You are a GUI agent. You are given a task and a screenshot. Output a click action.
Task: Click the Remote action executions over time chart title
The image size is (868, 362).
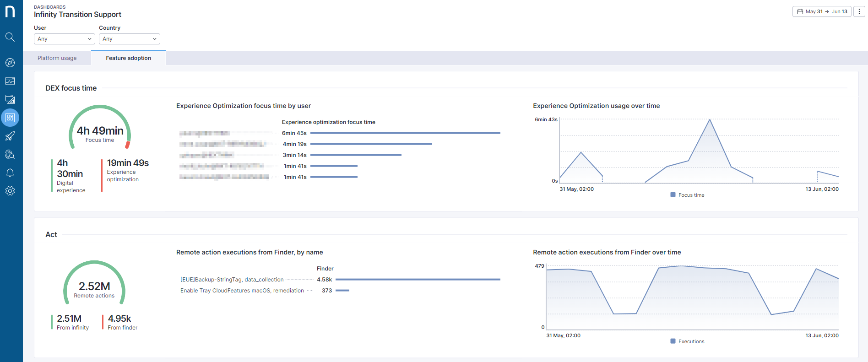click(607, 252)
